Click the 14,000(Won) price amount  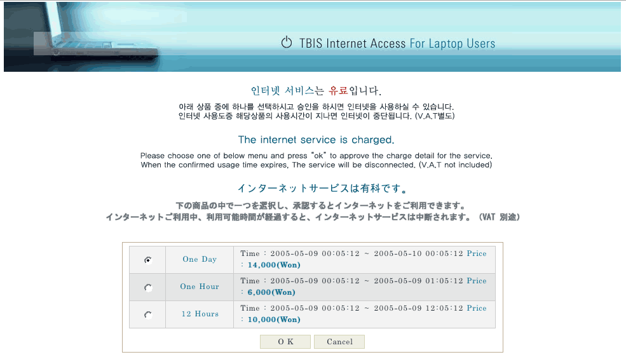(274, 265)
